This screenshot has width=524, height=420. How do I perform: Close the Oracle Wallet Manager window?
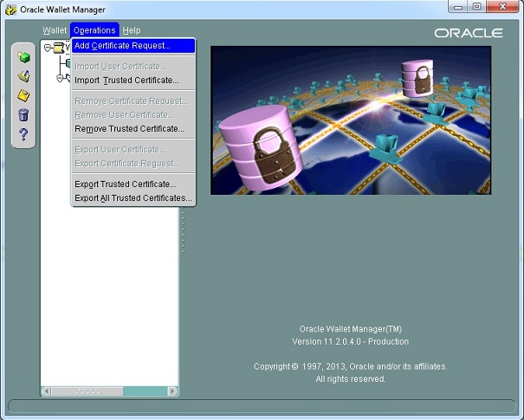pyautogui.click(x=502, y=7)
